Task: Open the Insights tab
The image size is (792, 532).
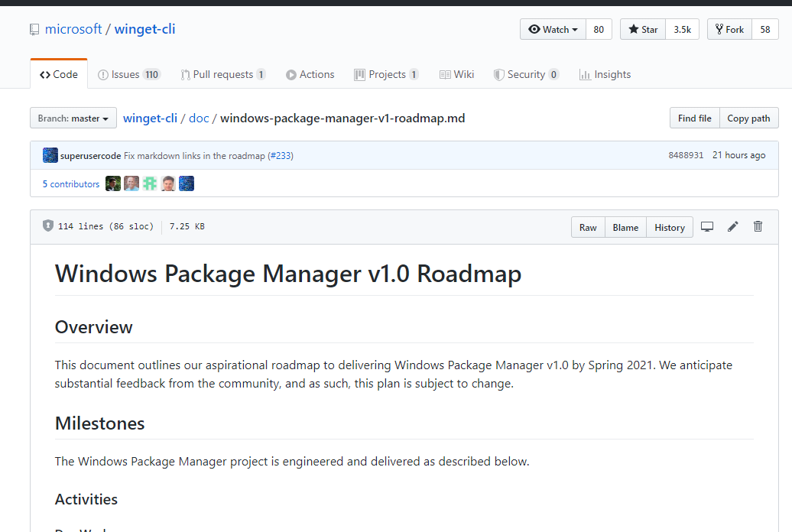Action: tap(605, 74)
